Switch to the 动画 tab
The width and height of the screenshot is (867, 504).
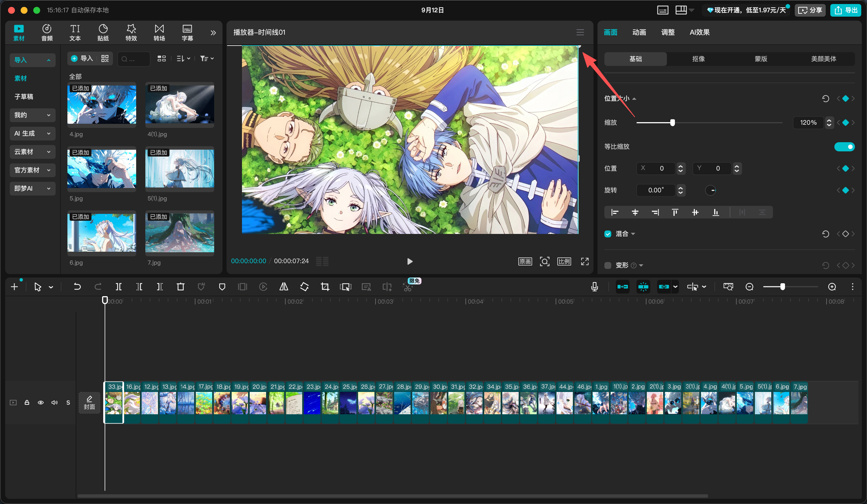(x=639, y=32)
